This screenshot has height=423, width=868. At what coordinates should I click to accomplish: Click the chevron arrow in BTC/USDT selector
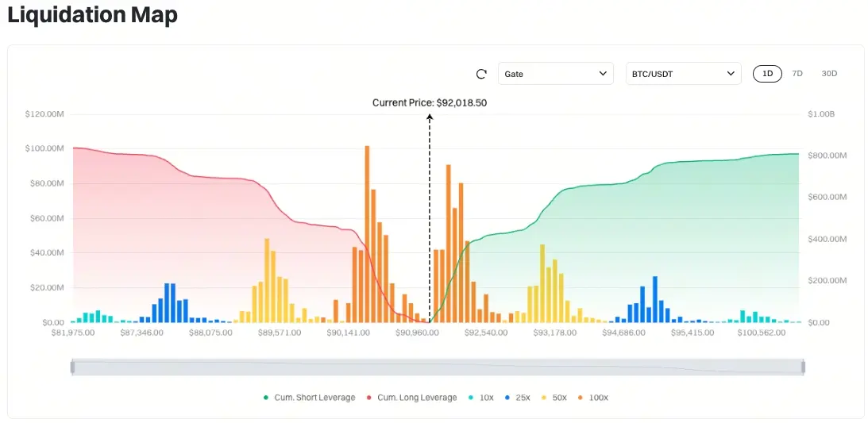tap(730, 74)
